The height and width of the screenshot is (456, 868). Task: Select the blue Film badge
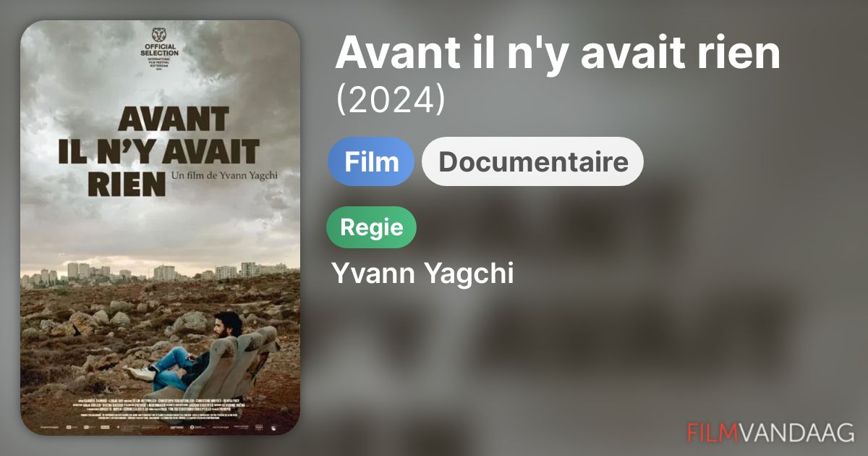pyautogui.click(x=371, y=161)
